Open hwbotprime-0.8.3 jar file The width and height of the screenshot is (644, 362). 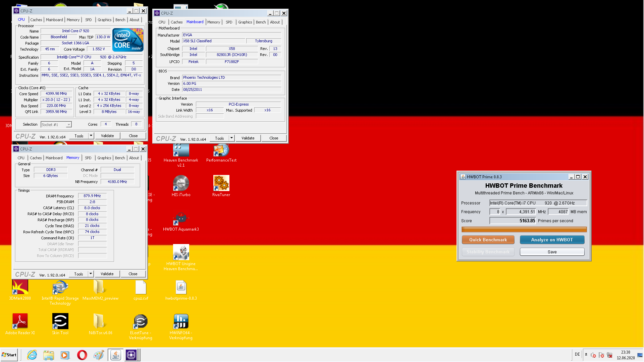pos(181,290)
